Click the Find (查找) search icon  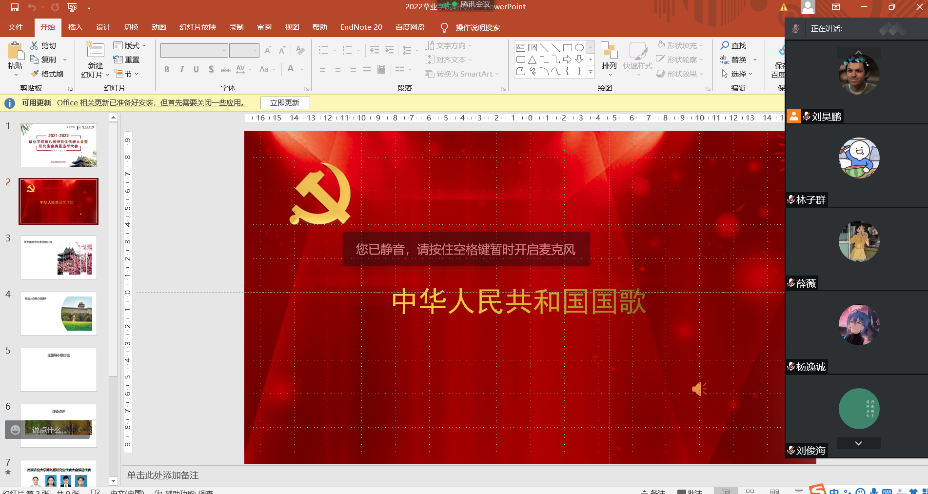point(725,46)
